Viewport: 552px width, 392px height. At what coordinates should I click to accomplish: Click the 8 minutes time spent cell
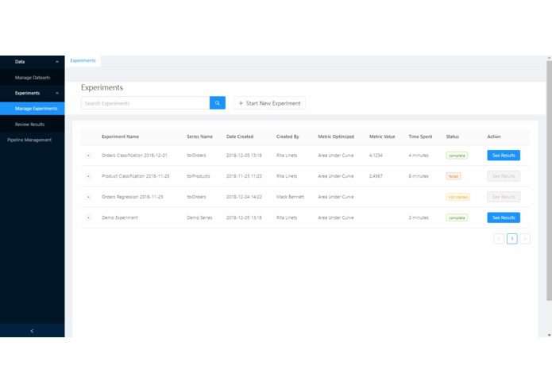419,176
